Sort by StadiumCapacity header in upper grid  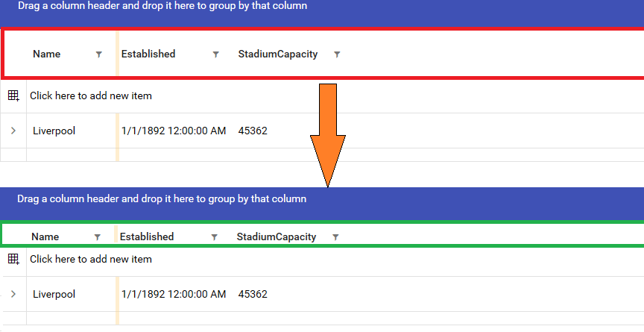(277, 54)
